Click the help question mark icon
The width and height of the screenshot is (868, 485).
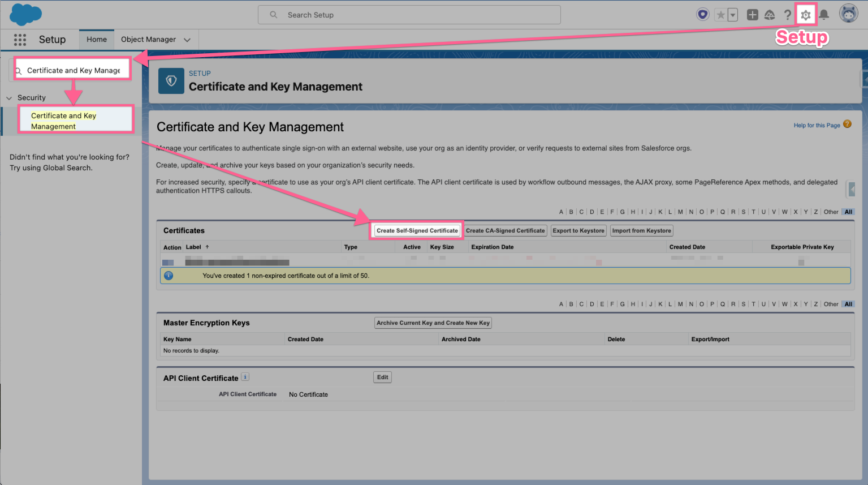(788, 14)
